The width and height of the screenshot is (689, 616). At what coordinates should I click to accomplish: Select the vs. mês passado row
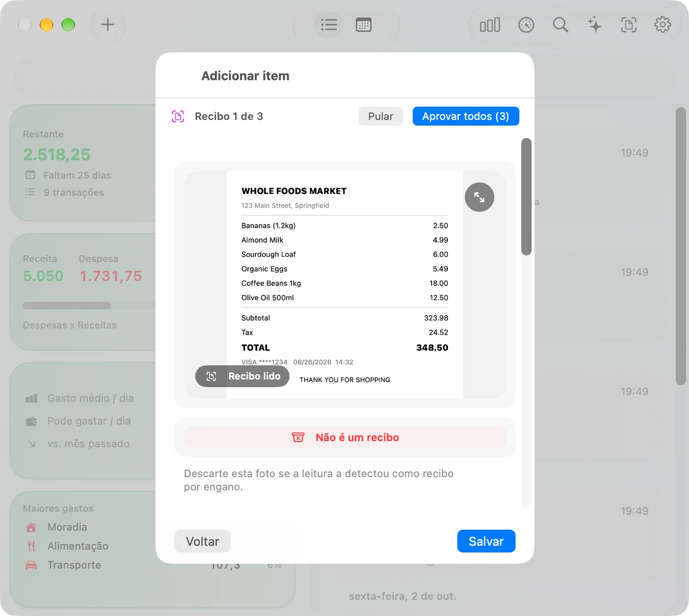pos(78,444)
